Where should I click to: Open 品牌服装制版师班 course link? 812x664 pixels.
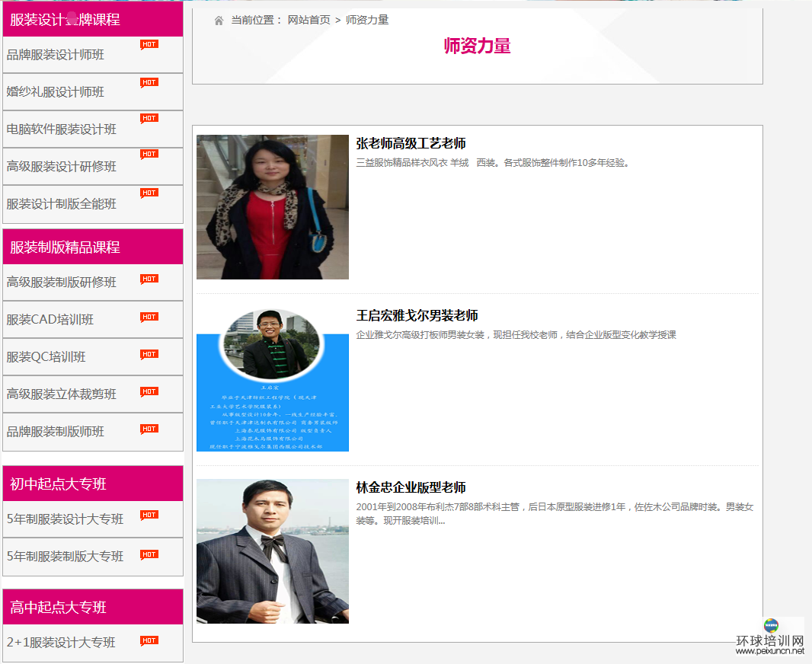[x=56, y=432]
